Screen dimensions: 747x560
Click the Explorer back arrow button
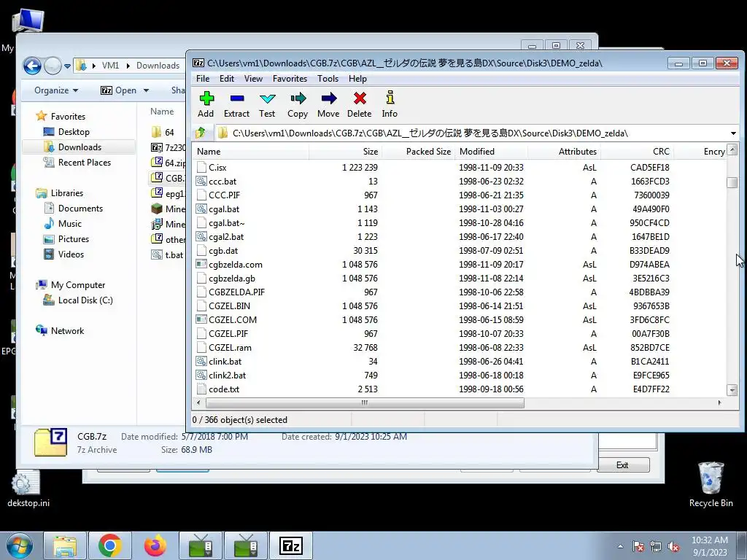click(32, 66)
